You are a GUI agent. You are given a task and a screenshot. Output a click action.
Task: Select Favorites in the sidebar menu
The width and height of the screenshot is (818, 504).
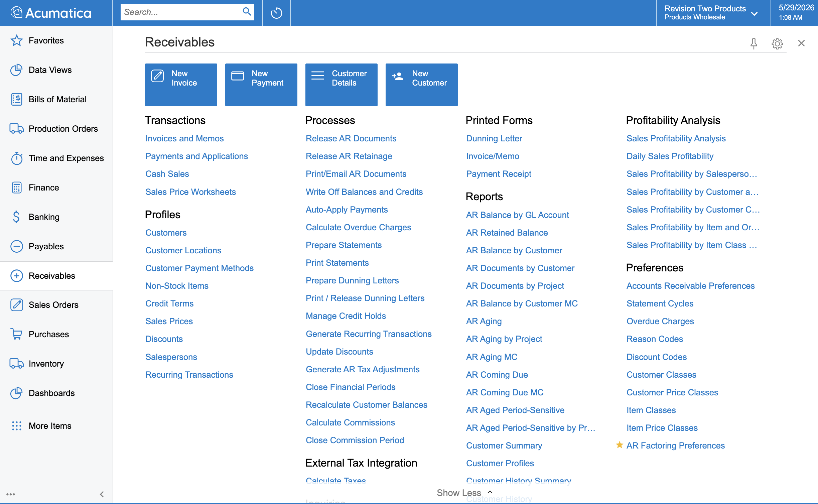click(x=46, y=40)
